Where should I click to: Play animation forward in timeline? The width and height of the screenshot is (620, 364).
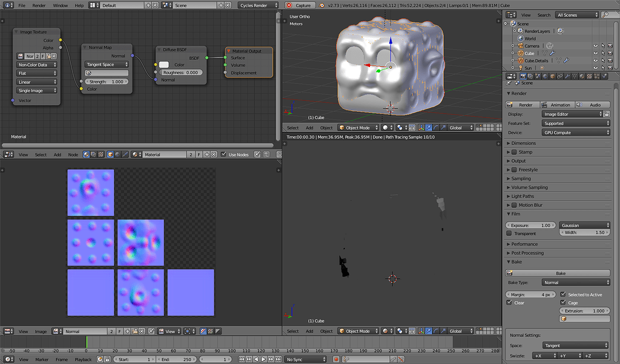click(x=263, y=359)
